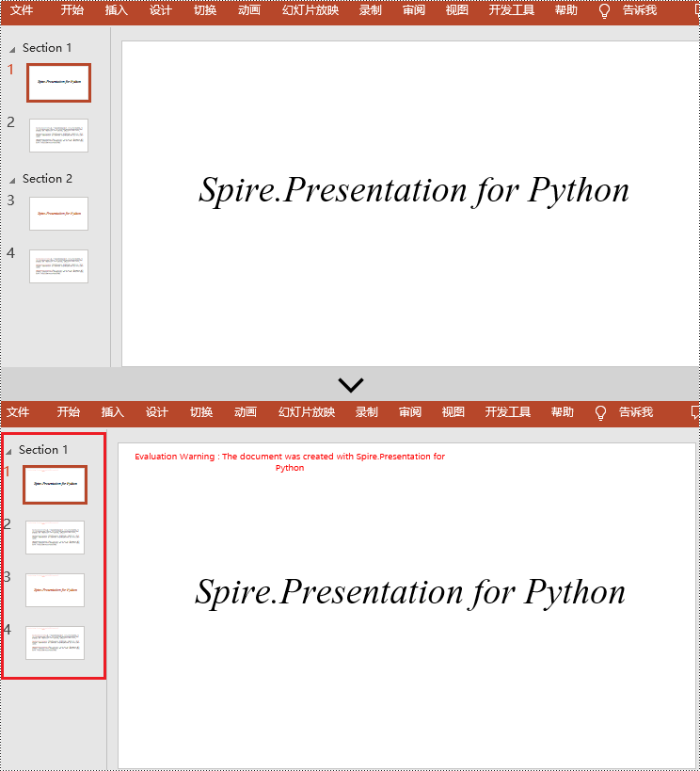700x771 pixels.
Task: Select slide 3 thumbnail in top window
Action: [58, 214]
